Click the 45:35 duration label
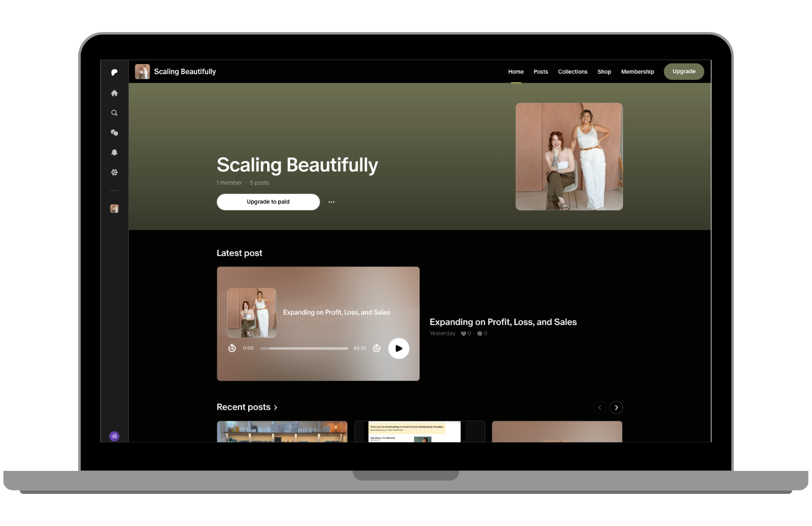The height and width of the screenshot is (526, 812). tap(360, 348)
